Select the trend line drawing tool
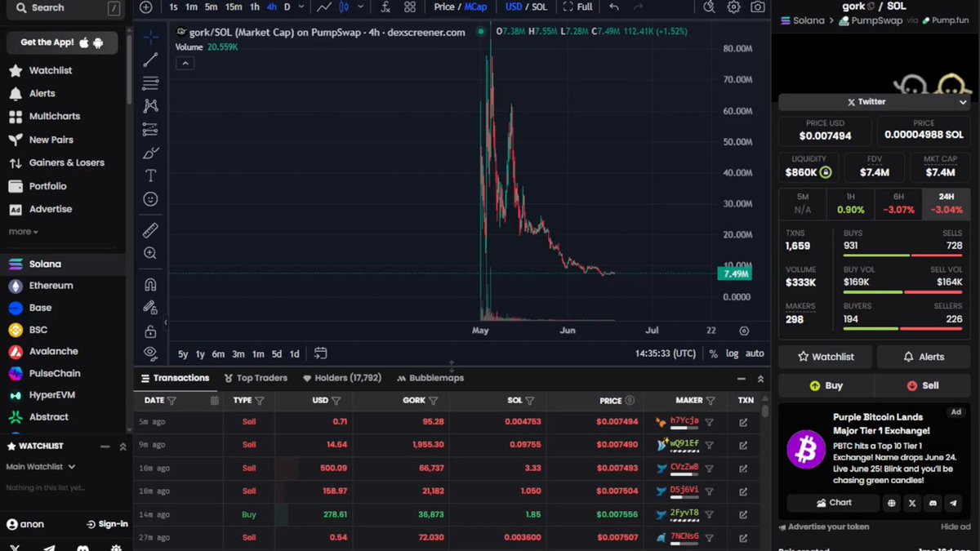The image size is (980, 551). click(x=150, y=60)
